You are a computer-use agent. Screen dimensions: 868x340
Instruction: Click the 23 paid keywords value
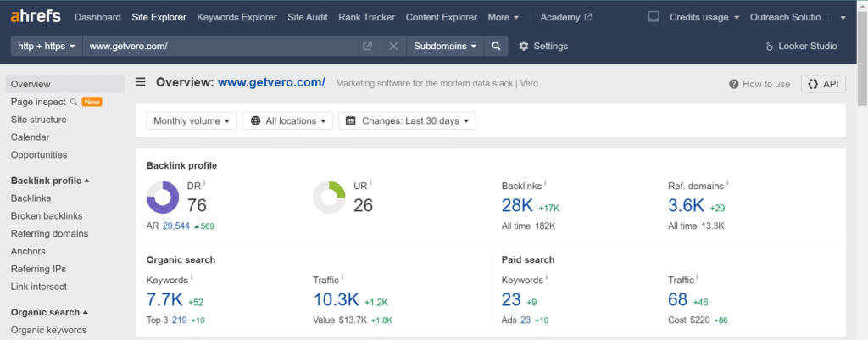[511, 299]
